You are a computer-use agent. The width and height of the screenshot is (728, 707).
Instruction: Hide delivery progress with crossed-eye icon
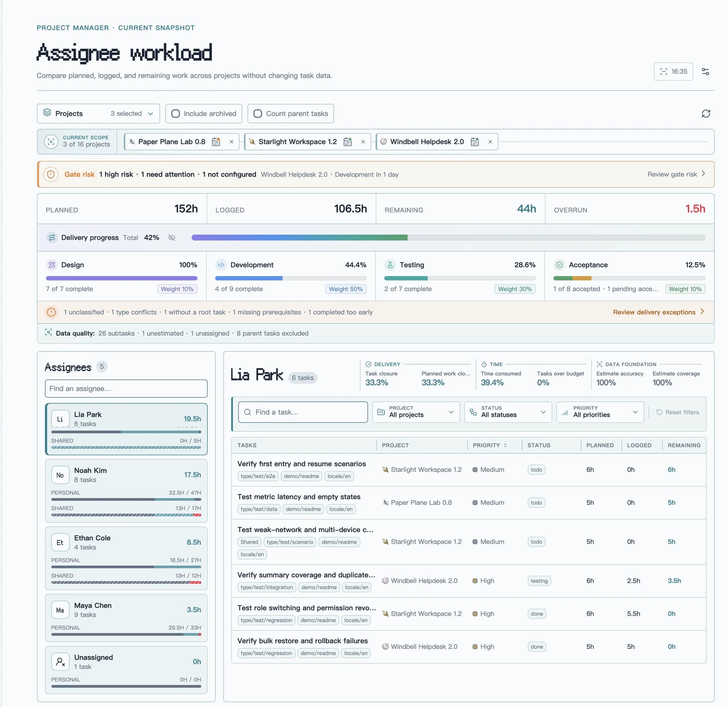(x=172, y=238)
